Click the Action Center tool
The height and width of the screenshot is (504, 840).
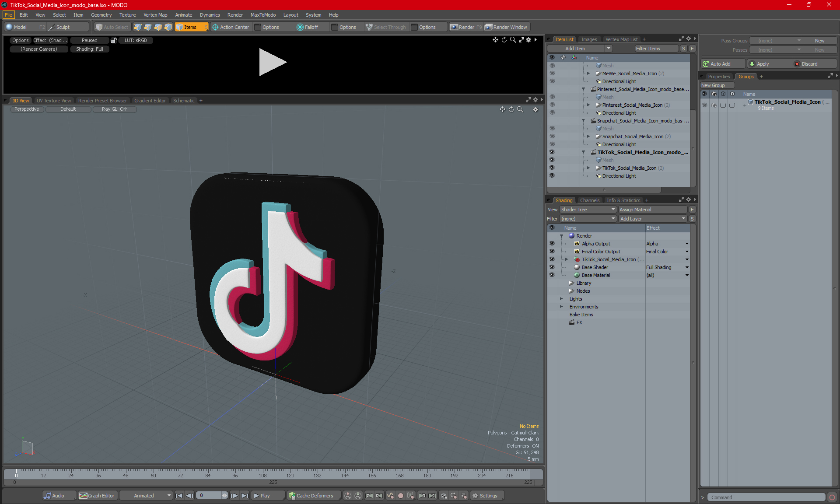point(231,27)
